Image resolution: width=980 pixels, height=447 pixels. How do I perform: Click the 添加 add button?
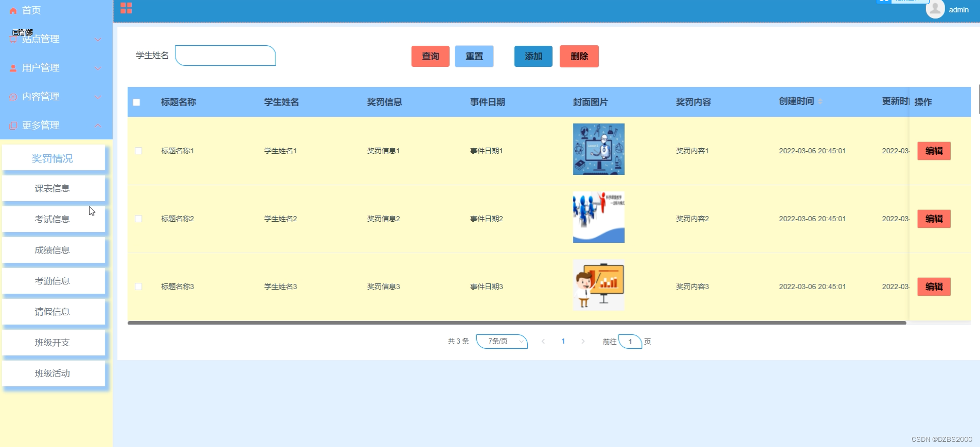pos(533,57)
